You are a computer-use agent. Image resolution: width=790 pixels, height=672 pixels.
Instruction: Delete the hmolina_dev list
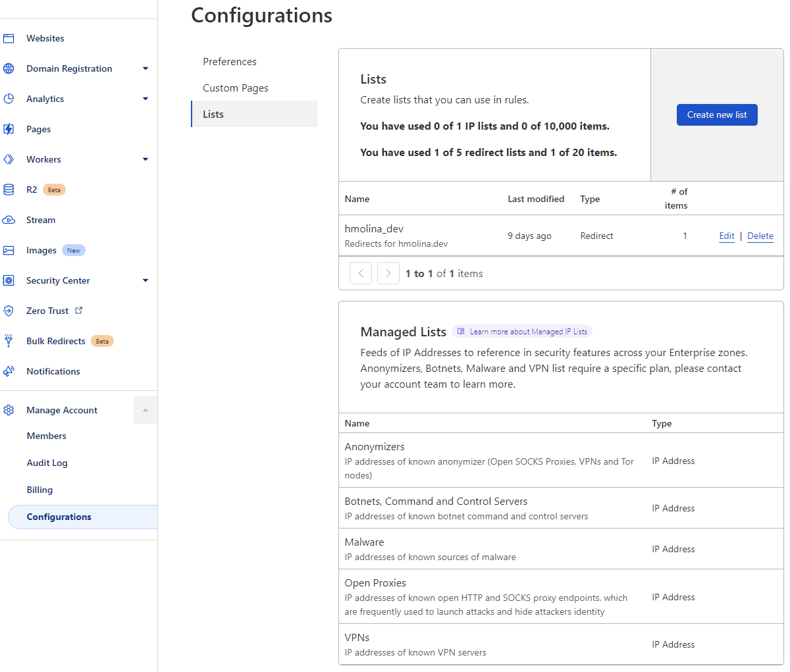click(760, 236)
